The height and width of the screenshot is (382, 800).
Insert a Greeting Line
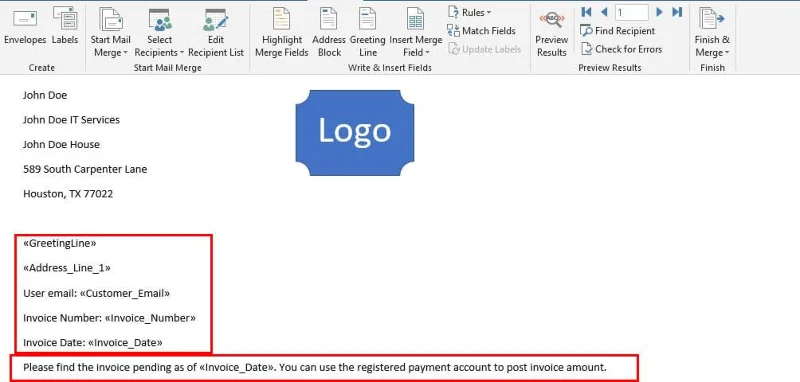(367, 32)
